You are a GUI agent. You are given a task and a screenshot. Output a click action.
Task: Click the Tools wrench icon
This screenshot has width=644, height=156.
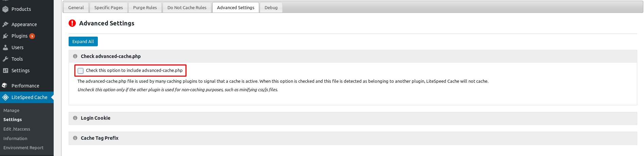coord(5,59)
